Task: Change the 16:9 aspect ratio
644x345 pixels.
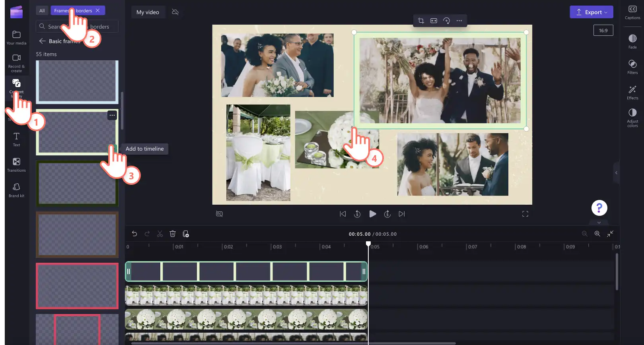Action: coord(603,30)
